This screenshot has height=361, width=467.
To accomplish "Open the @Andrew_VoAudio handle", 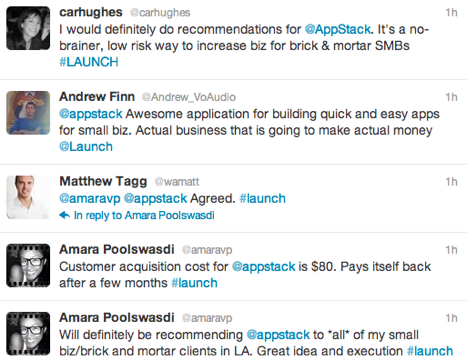I will [x=189, y=97].
